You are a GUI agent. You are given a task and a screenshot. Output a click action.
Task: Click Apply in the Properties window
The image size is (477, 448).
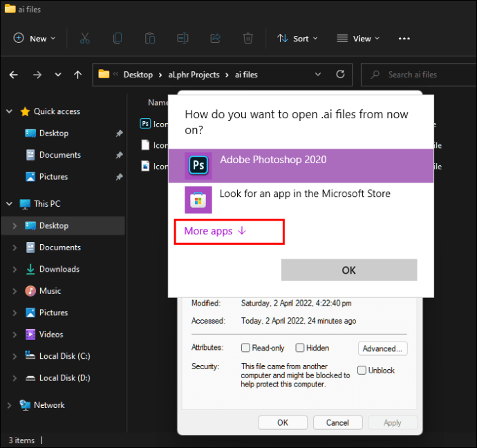coord(393,422)
